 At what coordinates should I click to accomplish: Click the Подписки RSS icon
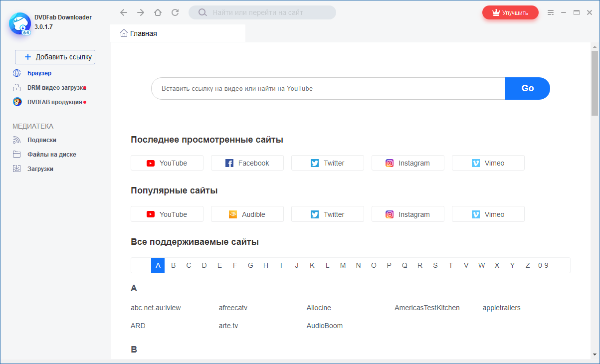tap(17, 140)
